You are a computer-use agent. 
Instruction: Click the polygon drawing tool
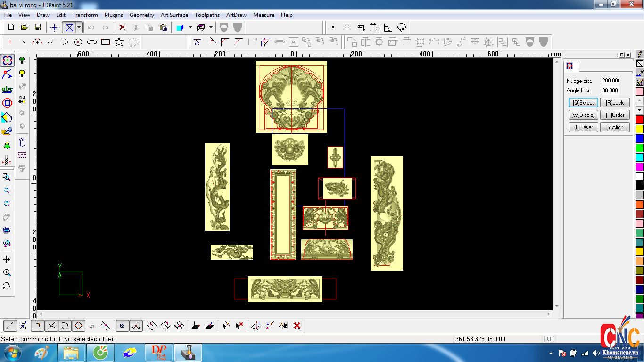point(133,42)
